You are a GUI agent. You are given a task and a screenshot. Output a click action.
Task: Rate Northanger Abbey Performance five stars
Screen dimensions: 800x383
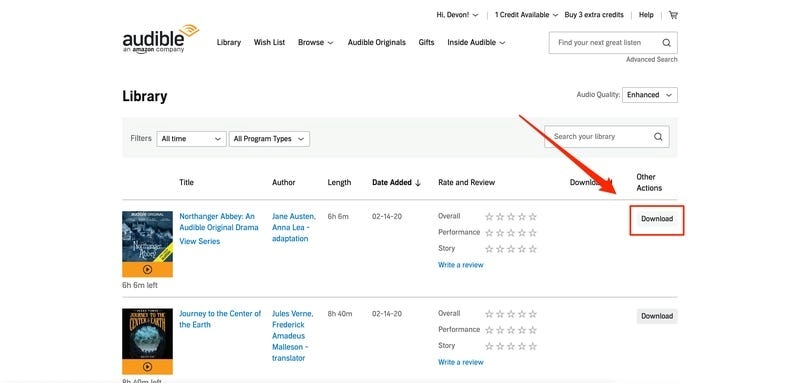pyautogui.click(x=533, y=233)
